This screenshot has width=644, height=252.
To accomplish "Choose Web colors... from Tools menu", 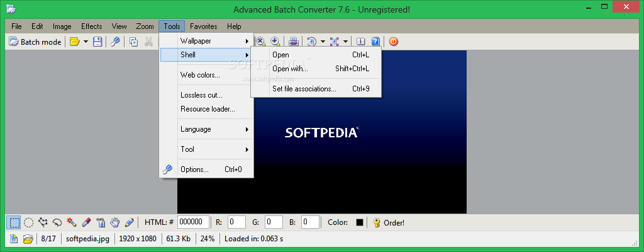I will click(x=206, y=75).
